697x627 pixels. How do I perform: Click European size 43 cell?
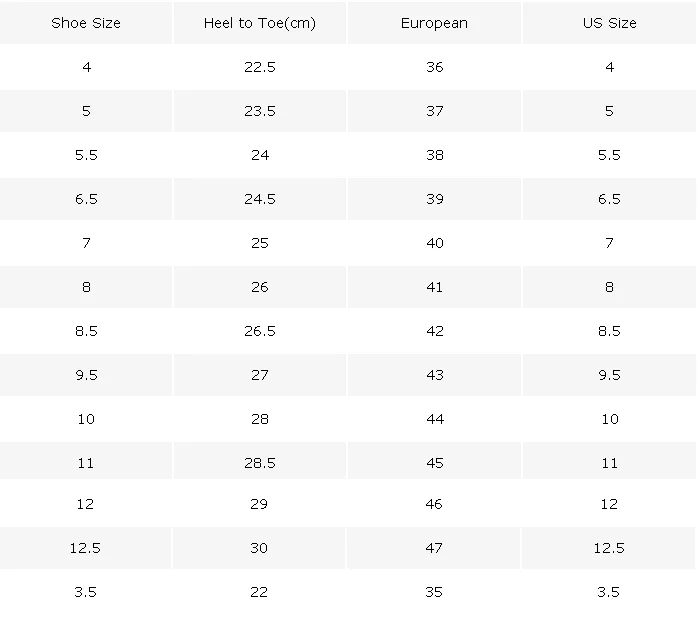pos(434,375)
